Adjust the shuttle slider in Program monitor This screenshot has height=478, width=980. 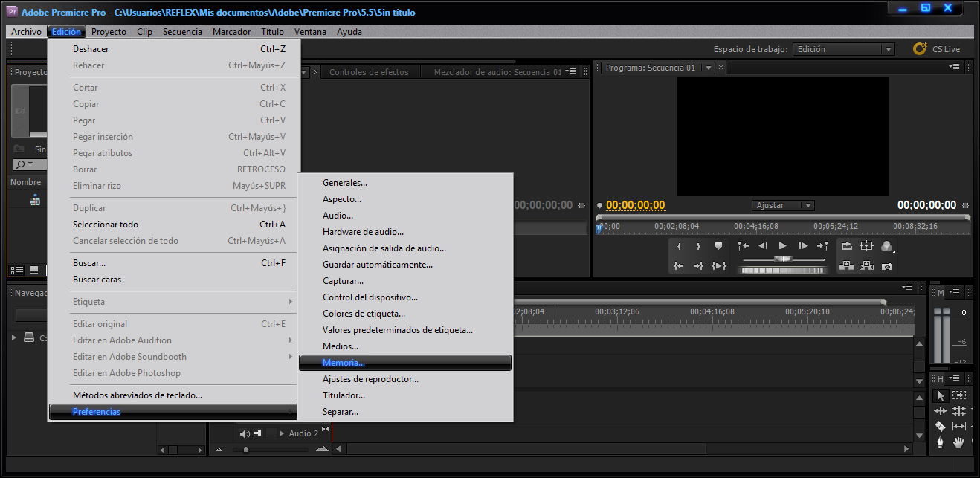point(782,259)
